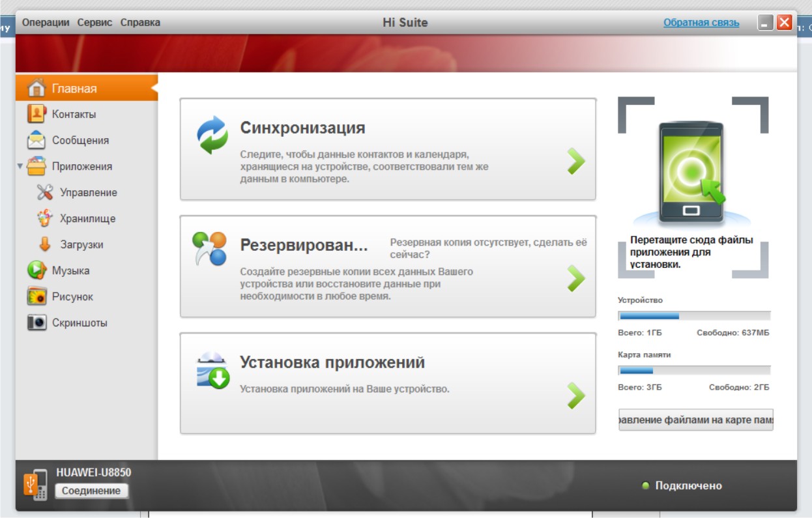Close the Hi Suite window

[x=784, y=23]
